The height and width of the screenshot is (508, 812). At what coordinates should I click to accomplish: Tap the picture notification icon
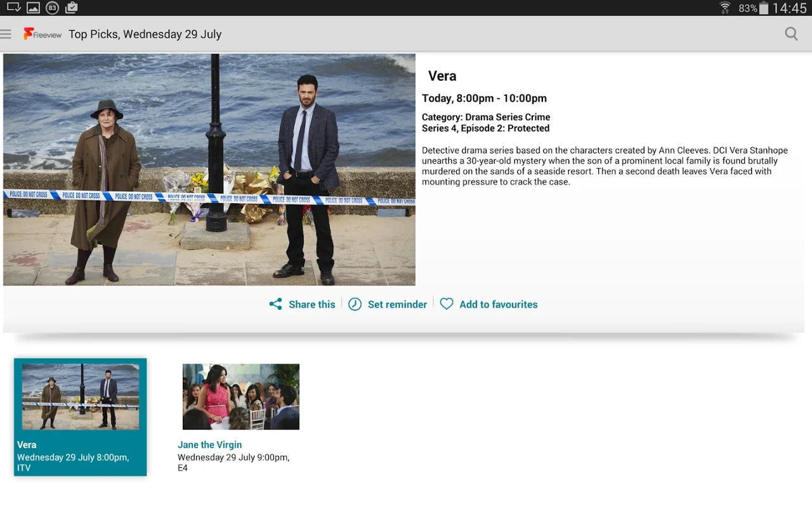pyautogui.click(x=33, y=8)
